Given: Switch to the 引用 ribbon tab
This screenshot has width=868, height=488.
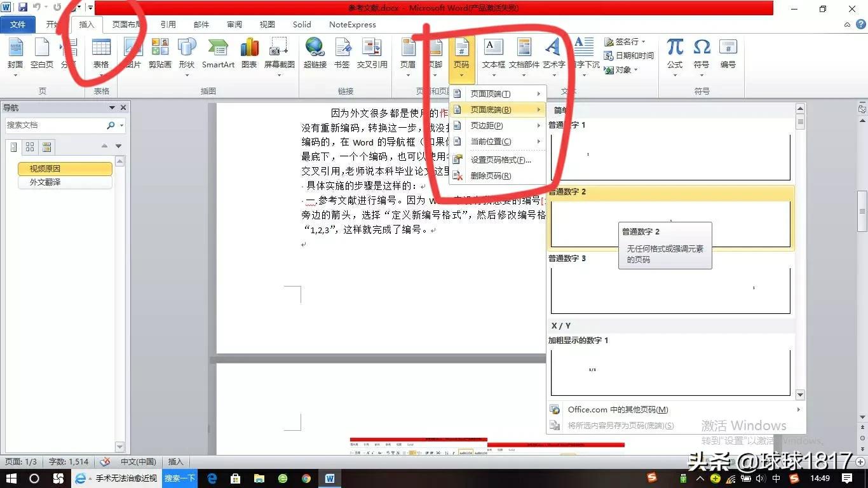Looking at the screenshot, I should (168, 24).
